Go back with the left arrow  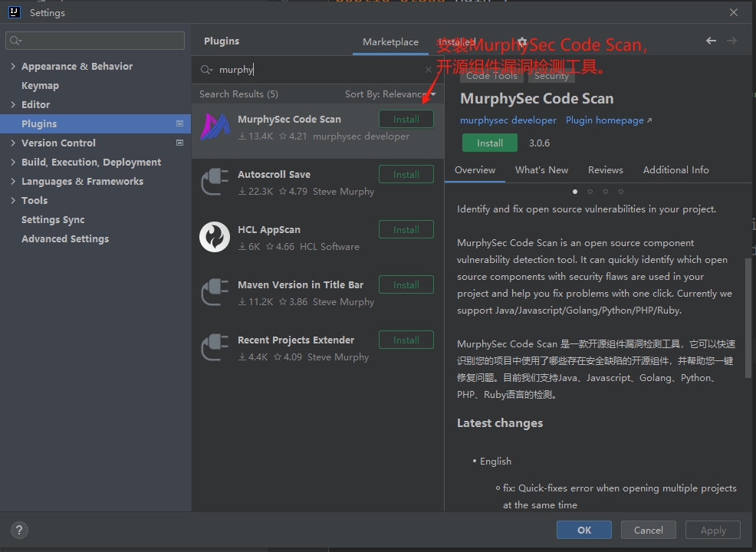pyautogui.click(x=711, y=41)
